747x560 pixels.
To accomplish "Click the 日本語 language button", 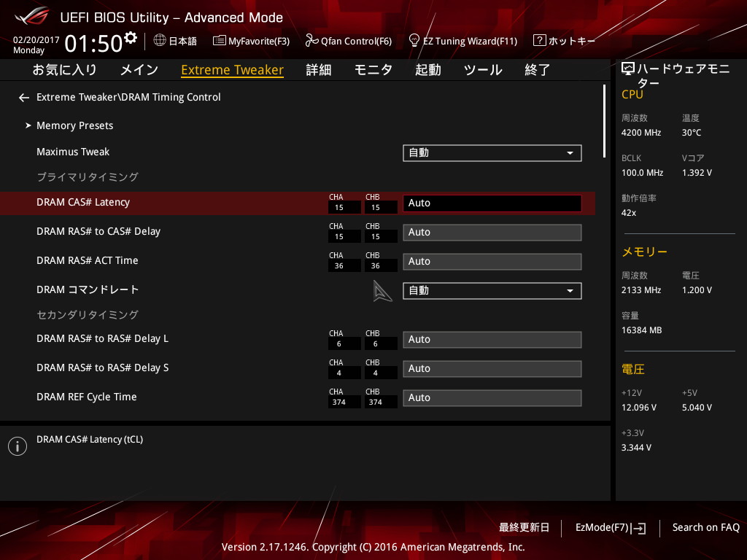I will pos(182,41).
